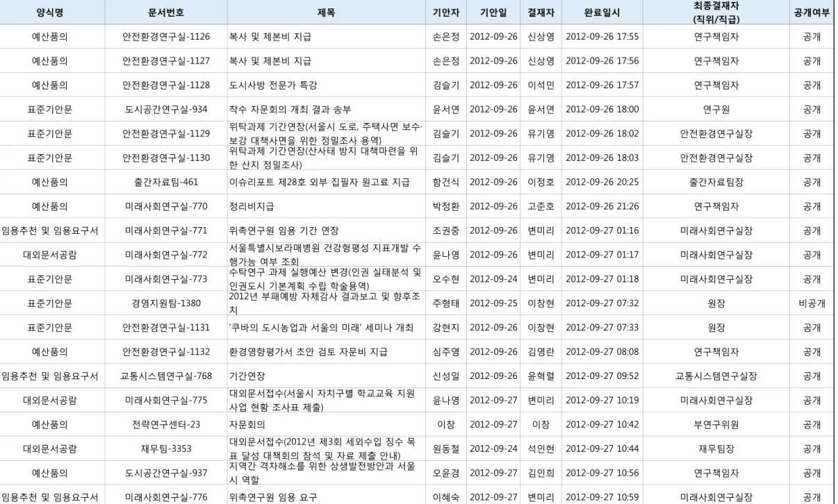Viewport: 838px width, 504px height.
Task: Select document number 안전환경연구실-1132
Action: tap(166, 352)
